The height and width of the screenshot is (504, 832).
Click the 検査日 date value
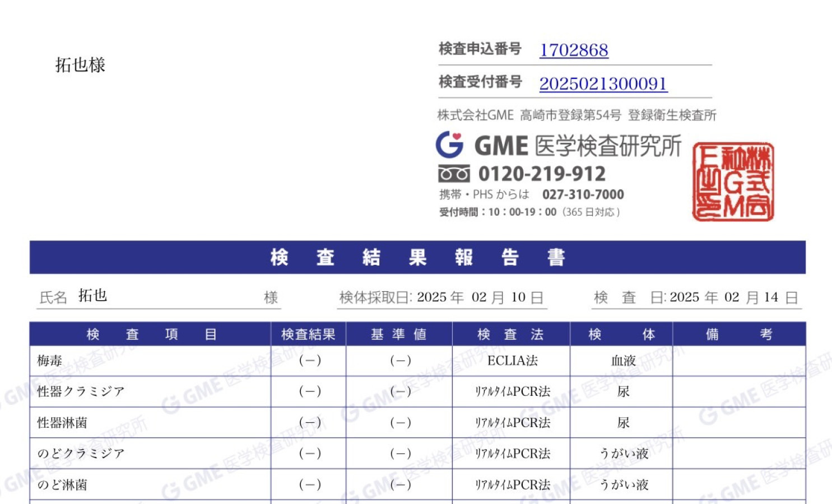[x=734, y=297]
